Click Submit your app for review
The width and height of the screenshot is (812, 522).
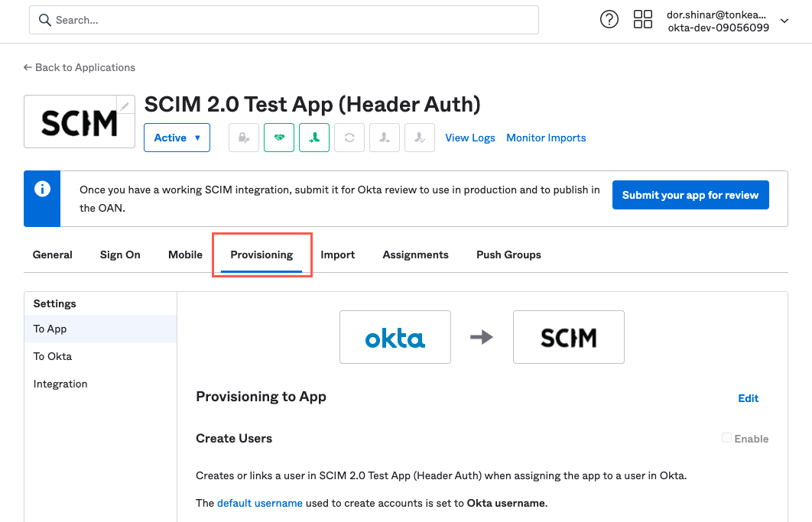coord(690,195)
